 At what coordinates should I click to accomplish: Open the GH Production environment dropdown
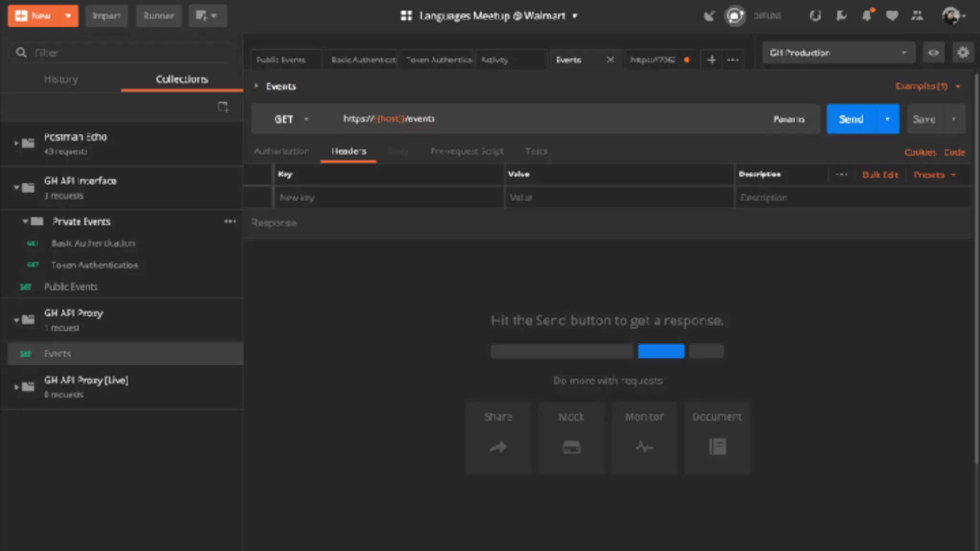click(838, 53)
